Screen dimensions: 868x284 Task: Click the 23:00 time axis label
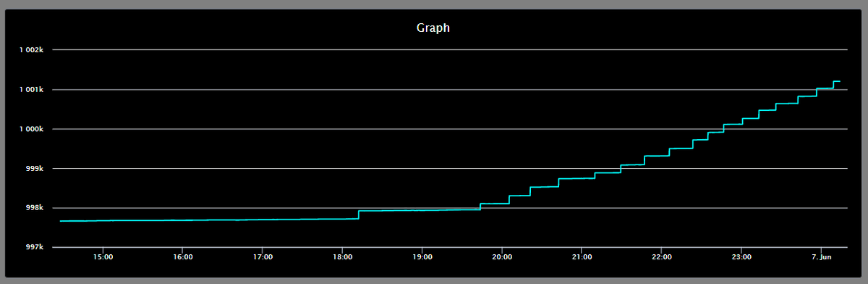point(741,256)
